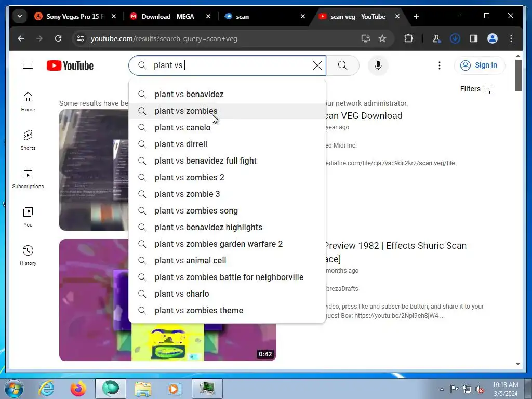This screenshot has width=532, height=399.
Task: Choose suggestion plant vs zombies song
Action: coord(227,211)
